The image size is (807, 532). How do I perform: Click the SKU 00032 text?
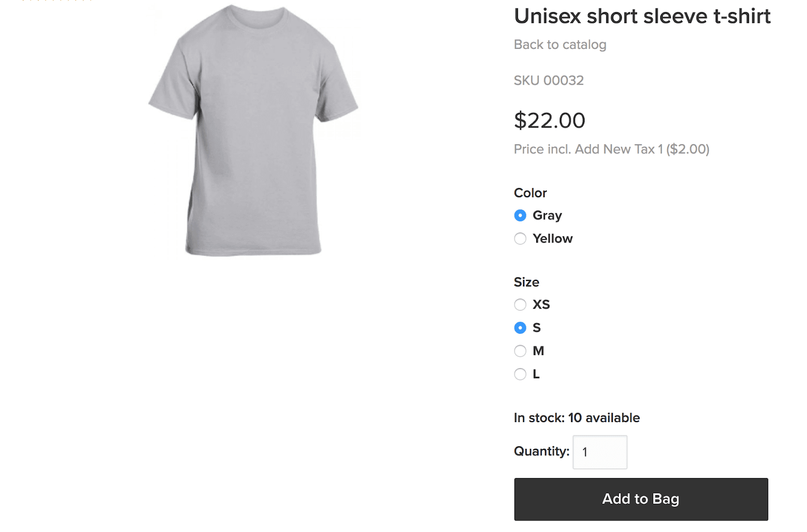(549, 81)
